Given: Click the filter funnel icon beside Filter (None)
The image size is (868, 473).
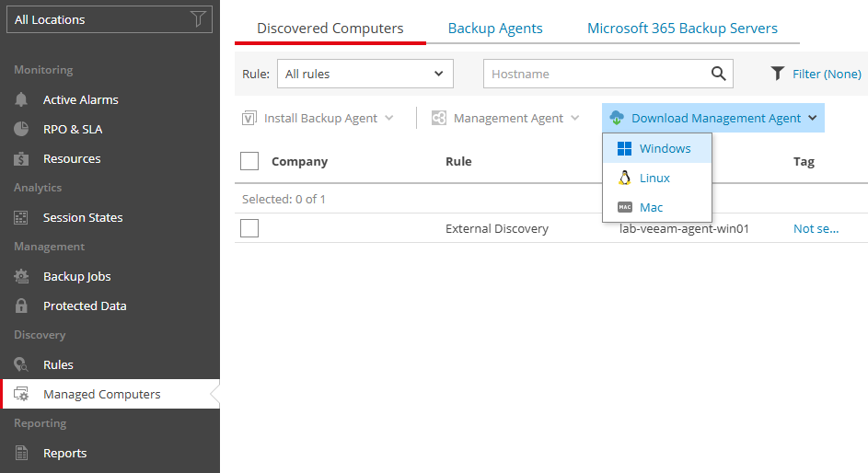Looking at the screenshot, I should click(778, 74).
